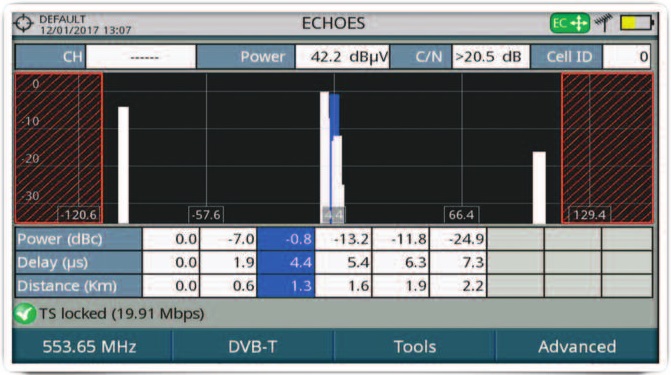Select the -7.0 power cell
This screenshot has height=375, width=671.
[x=228, y=239]
